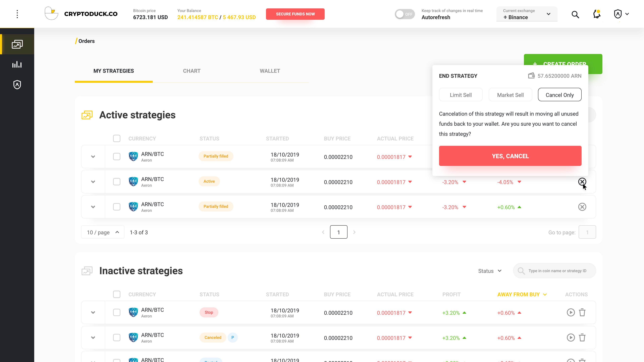Expand the Canceled status strategy row

[x=93, y=338]
